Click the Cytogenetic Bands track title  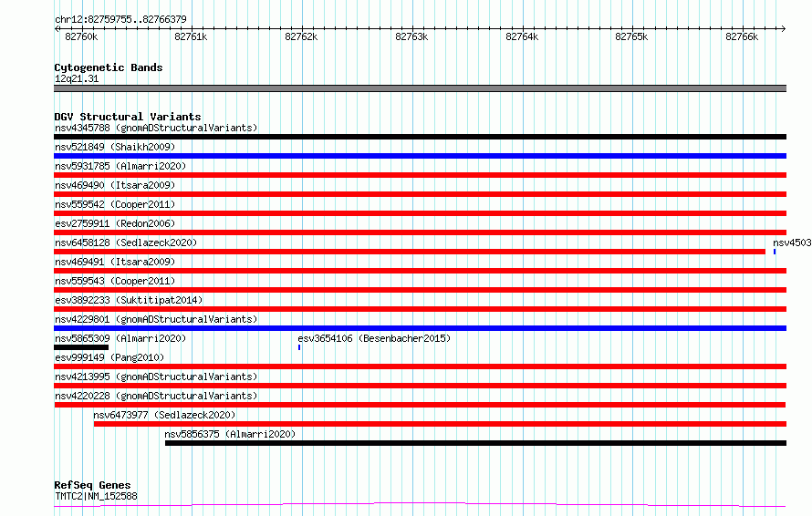click(x=109, y=67)
